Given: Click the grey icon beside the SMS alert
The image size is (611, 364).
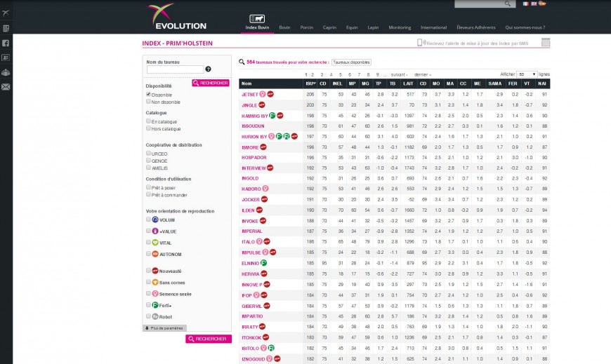Looking at the screenshot, I should click(x=546, y=43).
